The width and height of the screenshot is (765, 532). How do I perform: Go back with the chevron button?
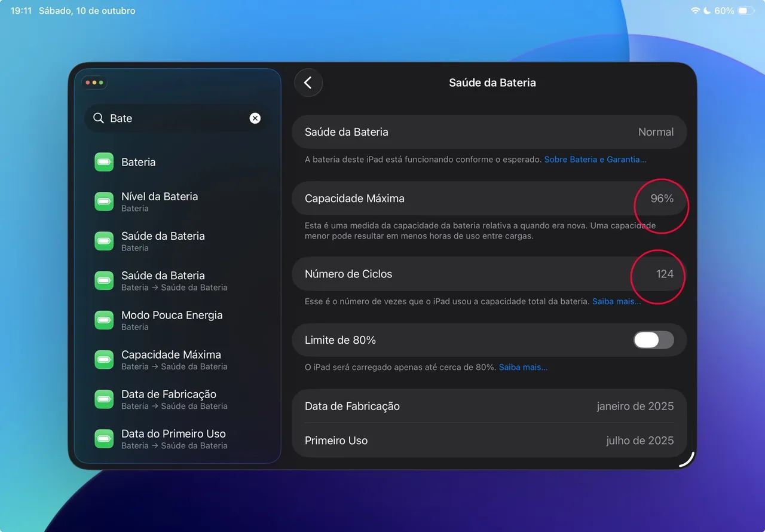tap(308, 82)
